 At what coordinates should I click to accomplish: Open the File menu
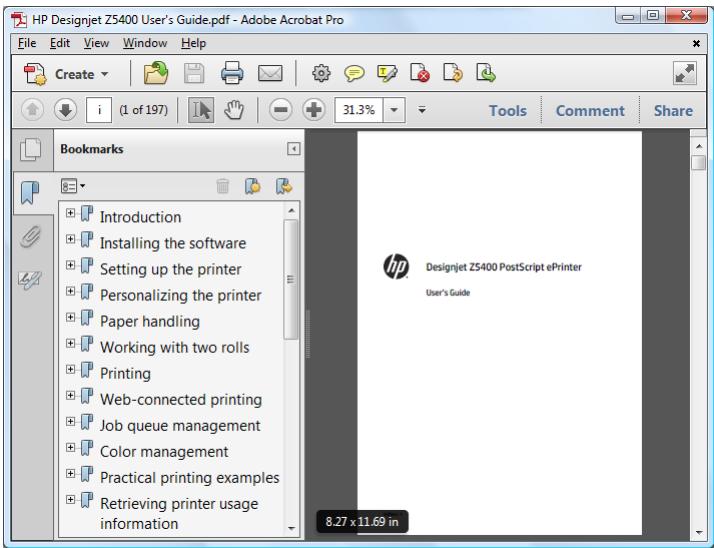pyautogui.click(x=27, y=43)
